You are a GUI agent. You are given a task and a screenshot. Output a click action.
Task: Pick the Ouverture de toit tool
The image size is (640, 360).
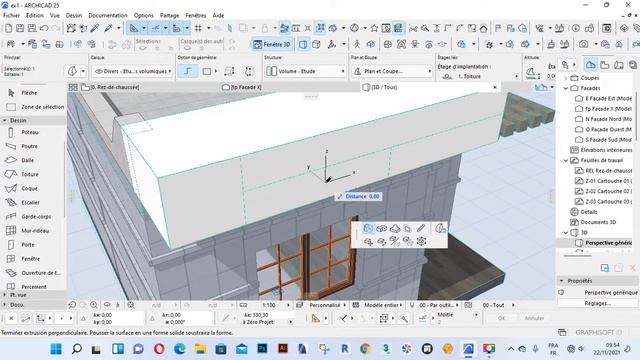coord(33,273)
